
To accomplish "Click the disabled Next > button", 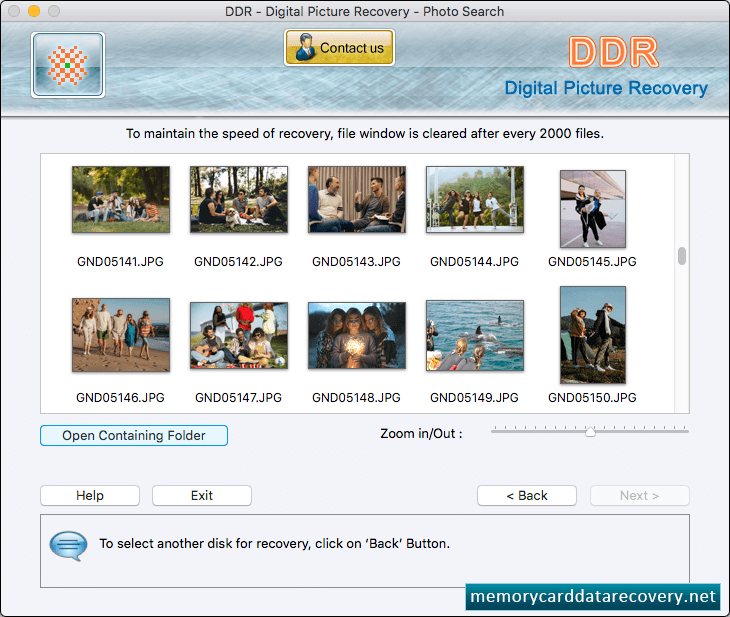I will [640, 495].
